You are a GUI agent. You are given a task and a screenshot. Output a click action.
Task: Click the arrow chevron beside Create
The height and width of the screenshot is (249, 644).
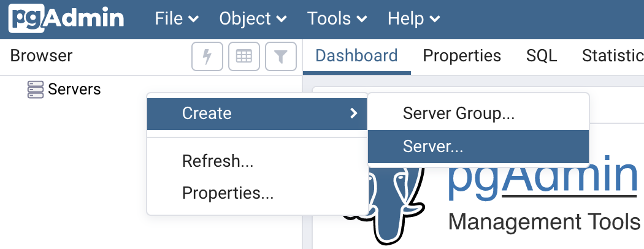[x=354, y=113]
